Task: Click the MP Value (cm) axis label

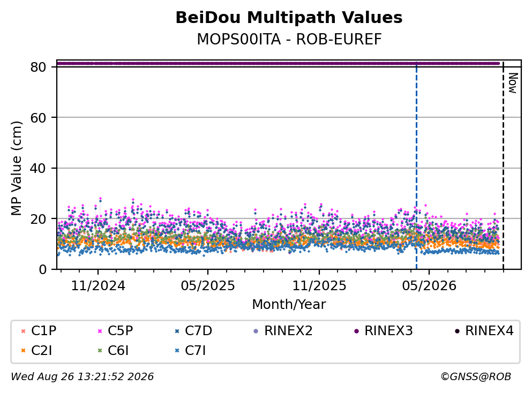Action: click(16, 168)
